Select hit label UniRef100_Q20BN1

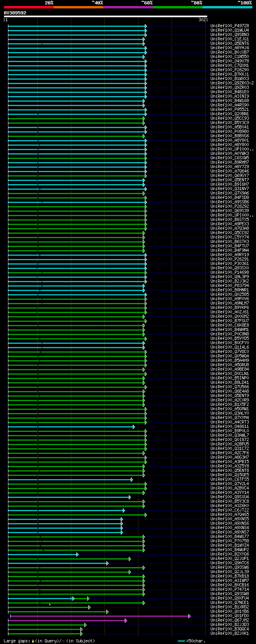click(x=230, y=114)
